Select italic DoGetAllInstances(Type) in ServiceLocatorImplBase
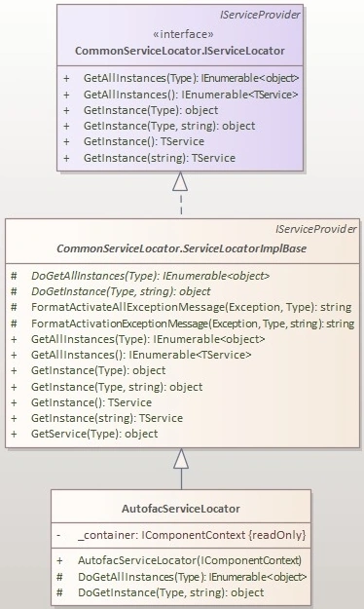The height and width of the screenshot is (609, 364). (x=150, y=276)
